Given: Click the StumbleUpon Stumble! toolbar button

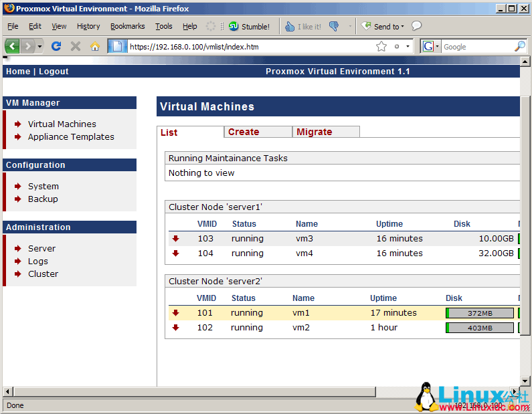Looking at the screenshot, I should point(249,27).
